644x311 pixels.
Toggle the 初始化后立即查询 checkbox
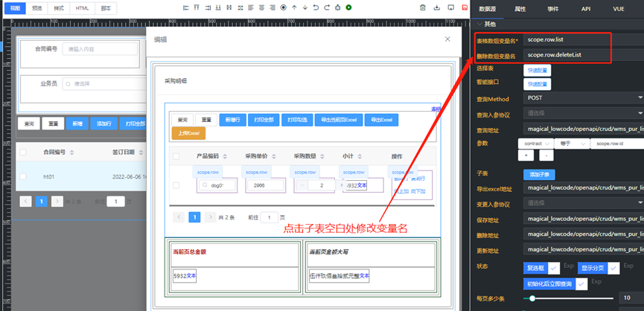pos(581,284)
